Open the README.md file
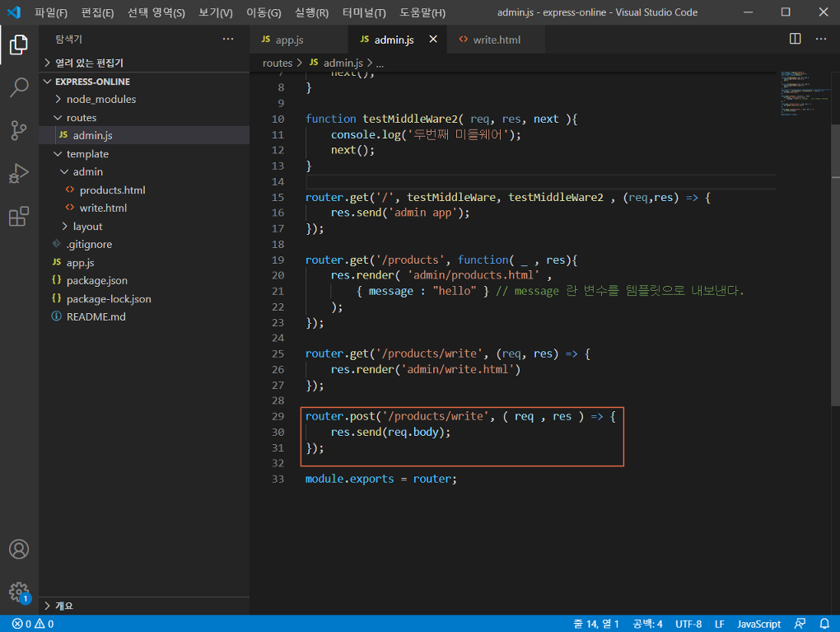 pos(145,316)
